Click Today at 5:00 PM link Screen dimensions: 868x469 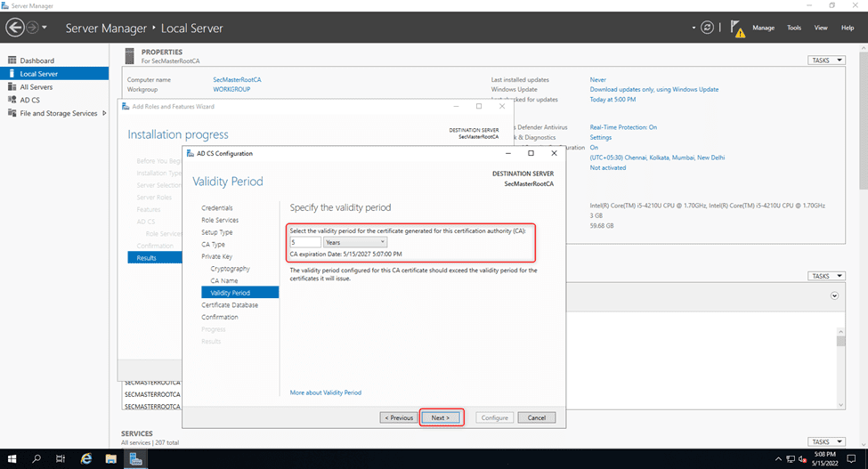612,100
